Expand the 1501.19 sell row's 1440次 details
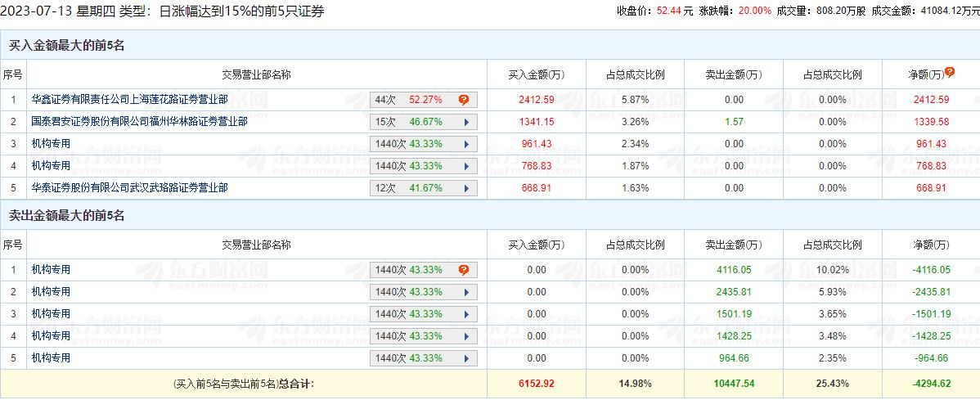 pos(465,314)
